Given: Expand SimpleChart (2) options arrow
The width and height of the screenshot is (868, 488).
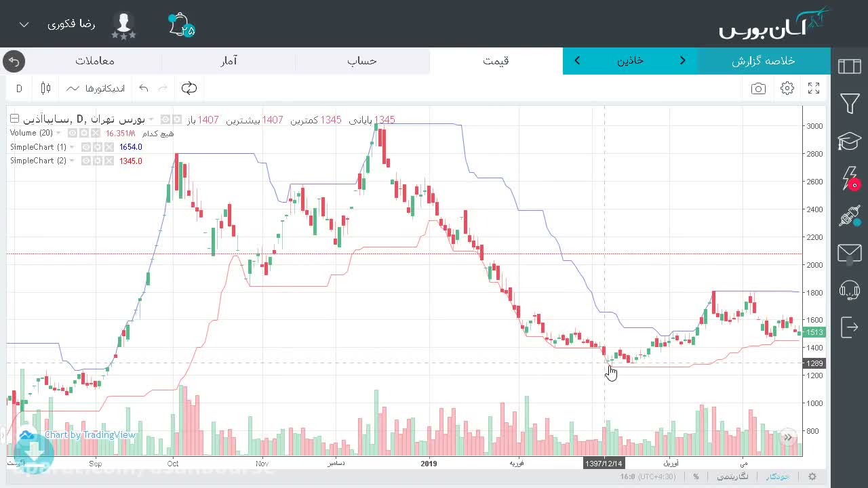Looking at the screenshot, I should tap(73, 161).
